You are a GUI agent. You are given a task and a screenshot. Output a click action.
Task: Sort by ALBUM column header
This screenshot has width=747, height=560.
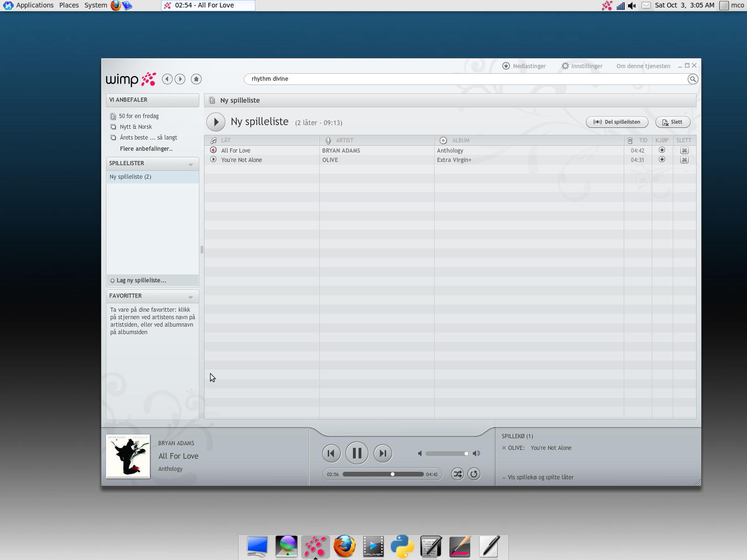click(529, 140)
